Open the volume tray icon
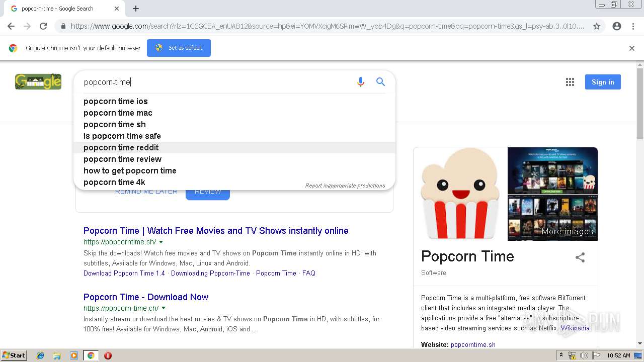The height and width of the screenshot is (362, 644). (x=584, y=355)
